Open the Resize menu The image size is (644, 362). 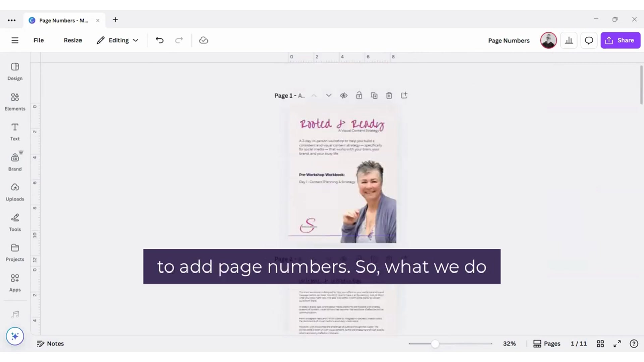(73, 40)
